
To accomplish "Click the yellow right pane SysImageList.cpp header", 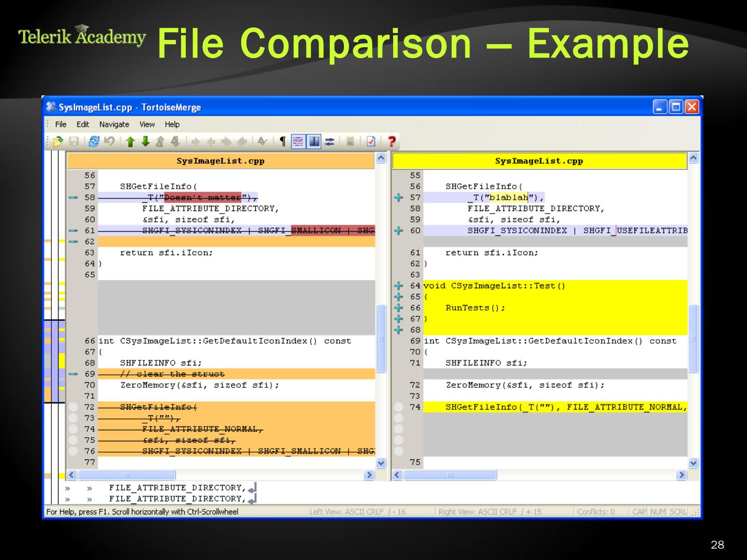I will 539,161.
